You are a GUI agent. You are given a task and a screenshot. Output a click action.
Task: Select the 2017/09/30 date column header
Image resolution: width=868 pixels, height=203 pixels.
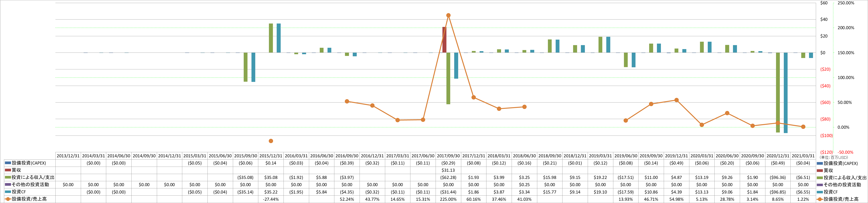(x=448, y=156)
